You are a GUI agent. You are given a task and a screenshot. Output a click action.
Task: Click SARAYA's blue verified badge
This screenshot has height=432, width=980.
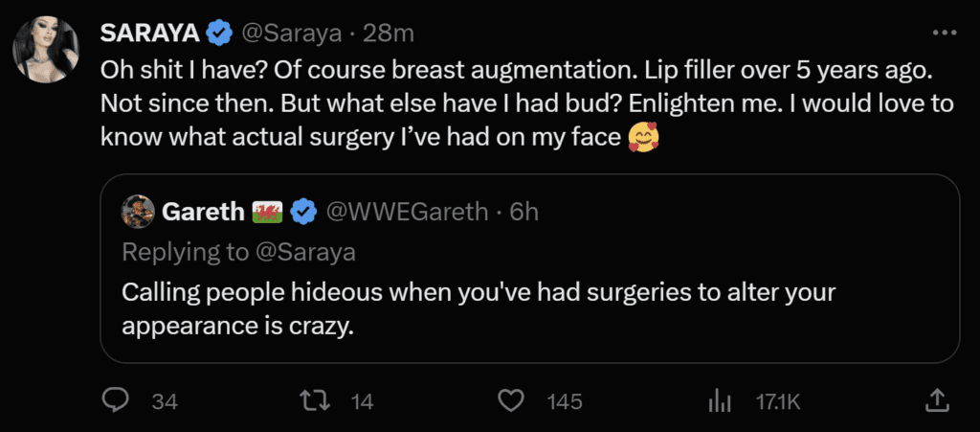(x=219, y=34)
